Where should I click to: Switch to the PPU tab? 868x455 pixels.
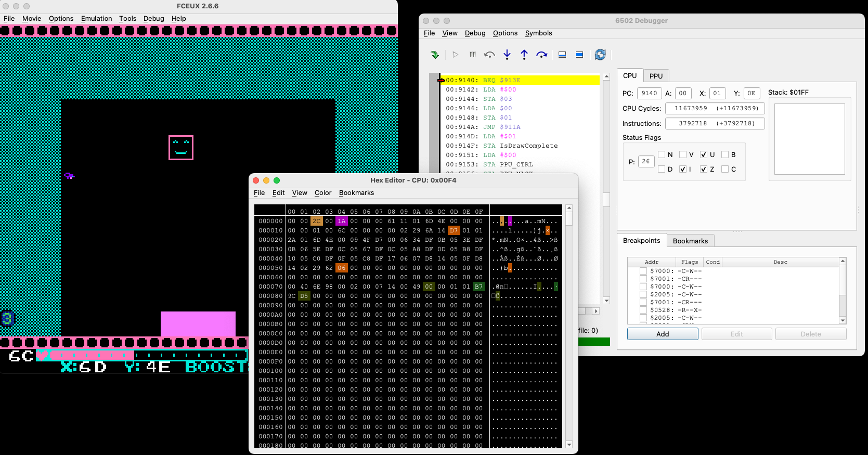point(656,76)
